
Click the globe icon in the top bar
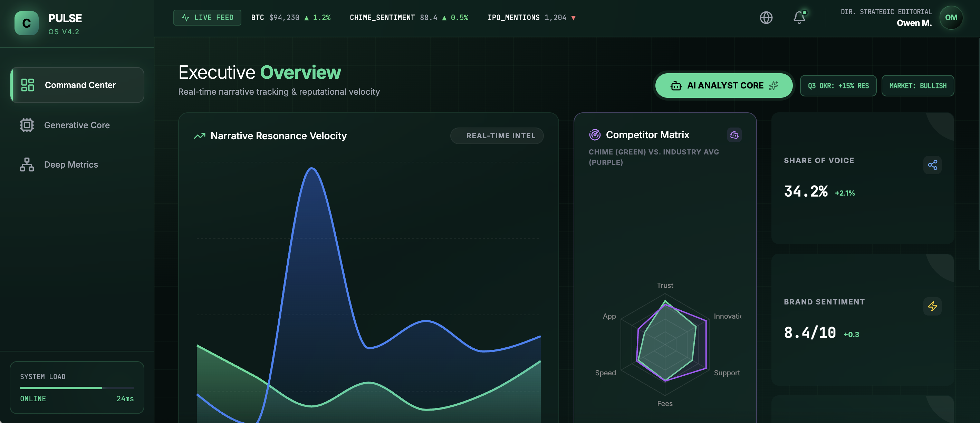coord(766,17)
